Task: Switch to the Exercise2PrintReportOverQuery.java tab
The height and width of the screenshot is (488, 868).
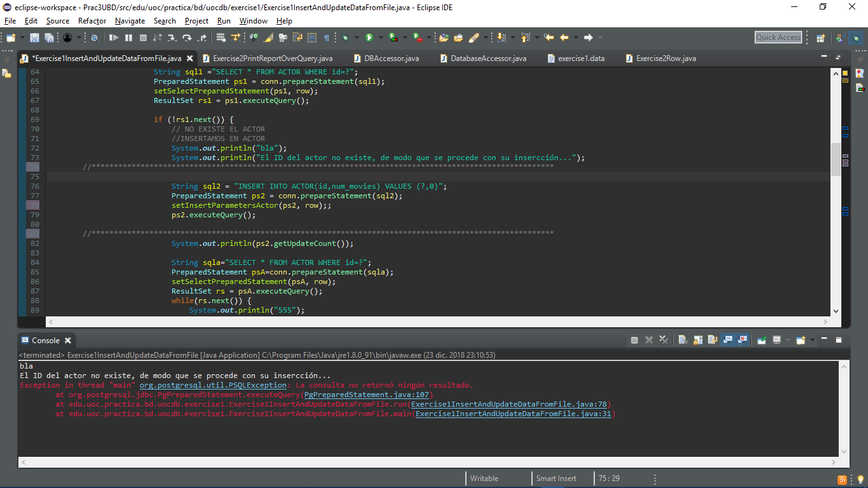Action: [267, 58]
